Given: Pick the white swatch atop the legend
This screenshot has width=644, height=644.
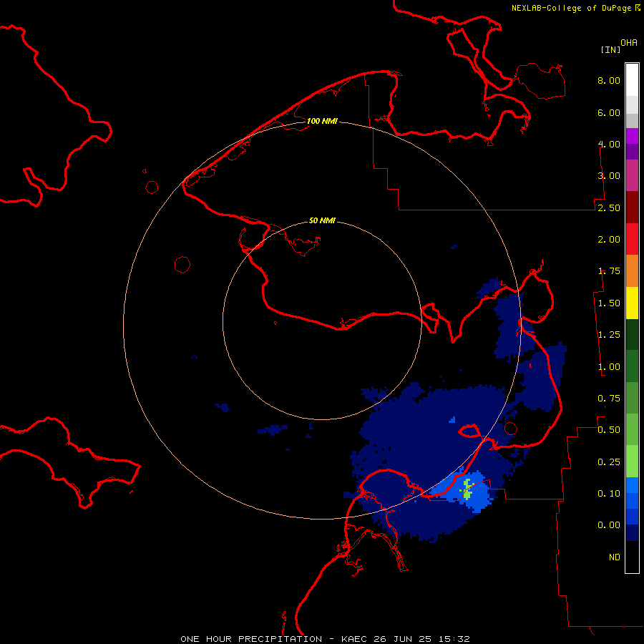Looking at the screenshot, I should pos(632,79).
